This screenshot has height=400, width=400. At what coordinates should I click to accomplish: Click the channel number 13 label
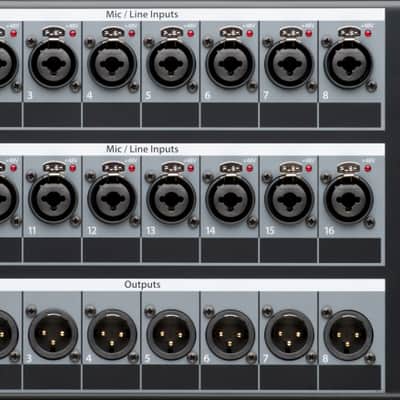[x=151, y=230]
